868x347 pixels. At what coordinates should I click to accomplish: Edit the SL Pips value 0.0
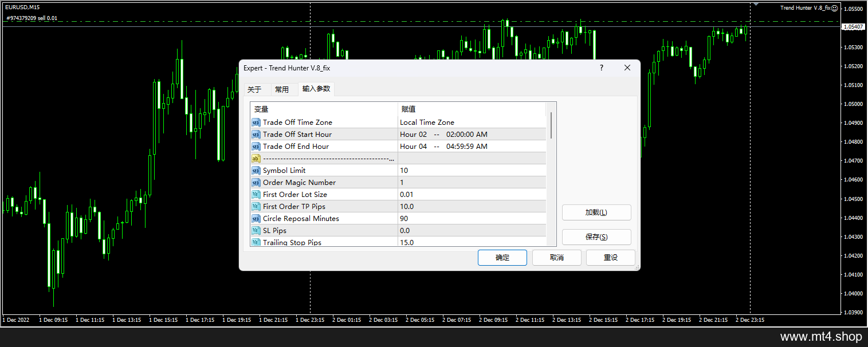[472, 231]
